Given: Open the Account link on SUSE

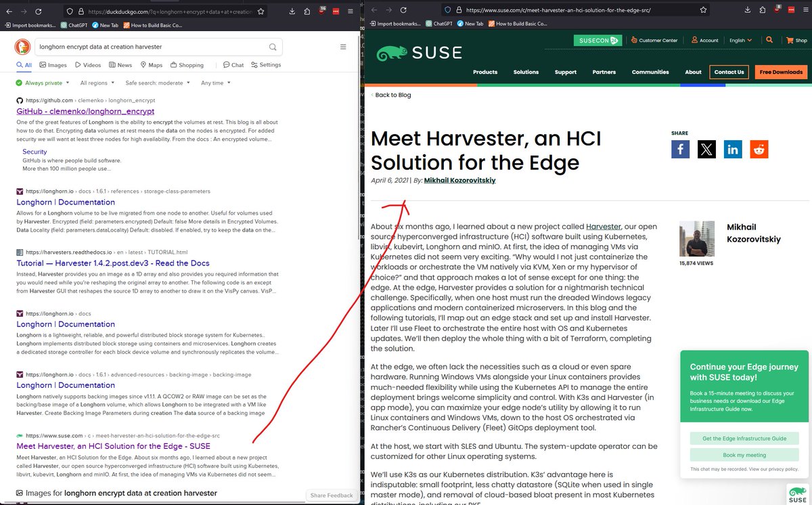Looking at the screenshot, I should pyautogui.click(x=704, y=41).
